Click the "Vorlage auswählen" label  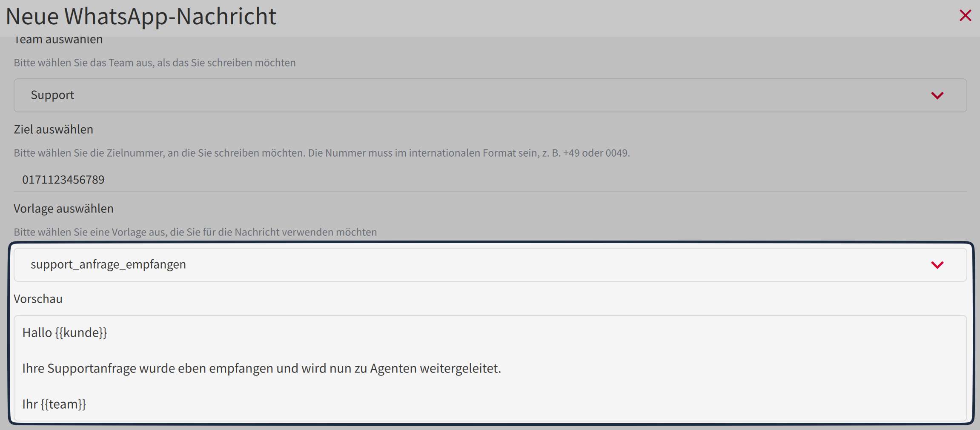click(63, 209)
